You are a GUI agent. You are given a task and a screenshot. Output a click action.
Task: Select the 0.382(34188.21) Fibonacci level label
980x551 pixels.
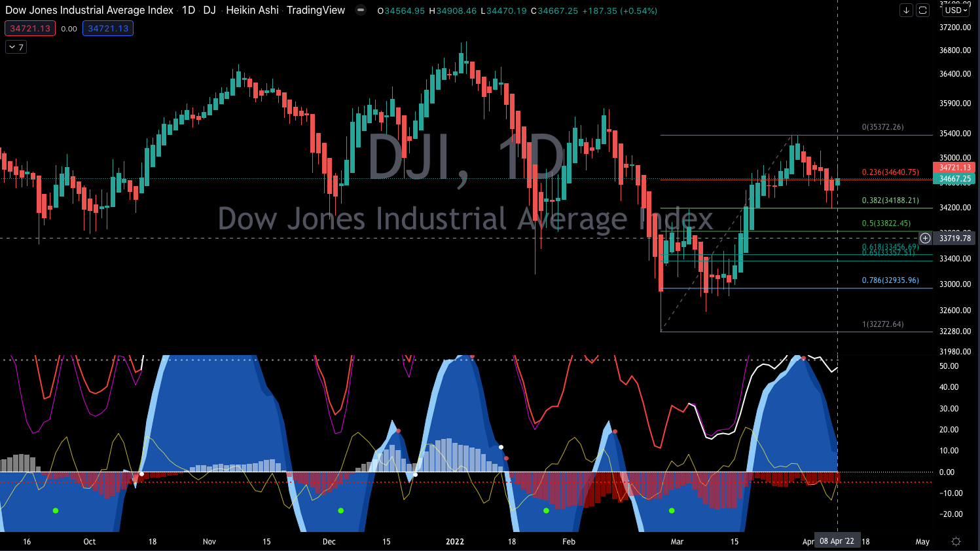coord(890,200)
